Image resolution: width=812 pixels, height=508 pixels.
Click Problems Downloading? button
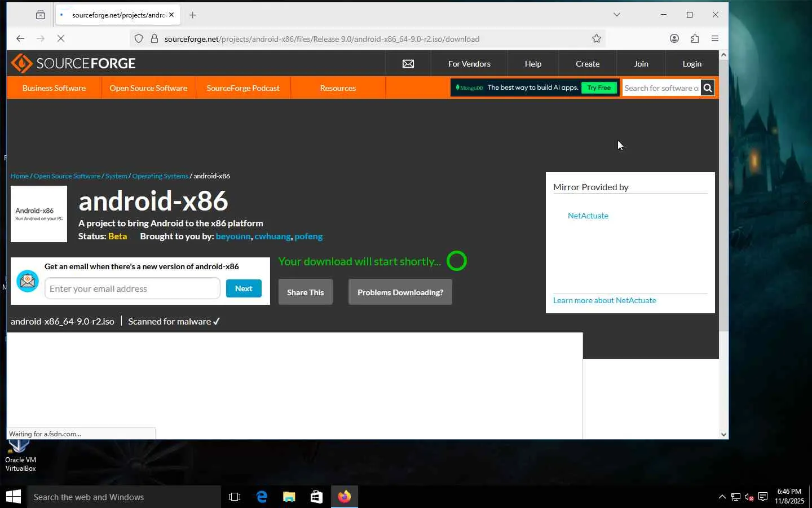(400, 292)
